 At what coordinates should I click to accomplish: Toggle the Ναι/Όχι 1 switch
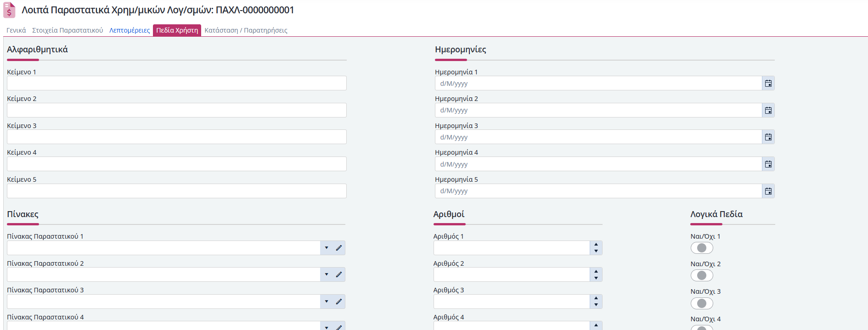click(x=702, y=248)
